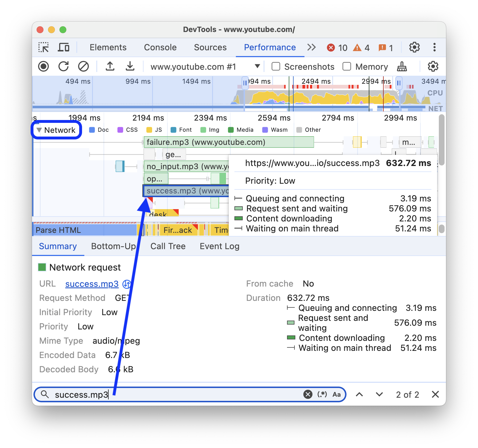
Task: Open capture settings gear
Action: [x=433, y=66]
